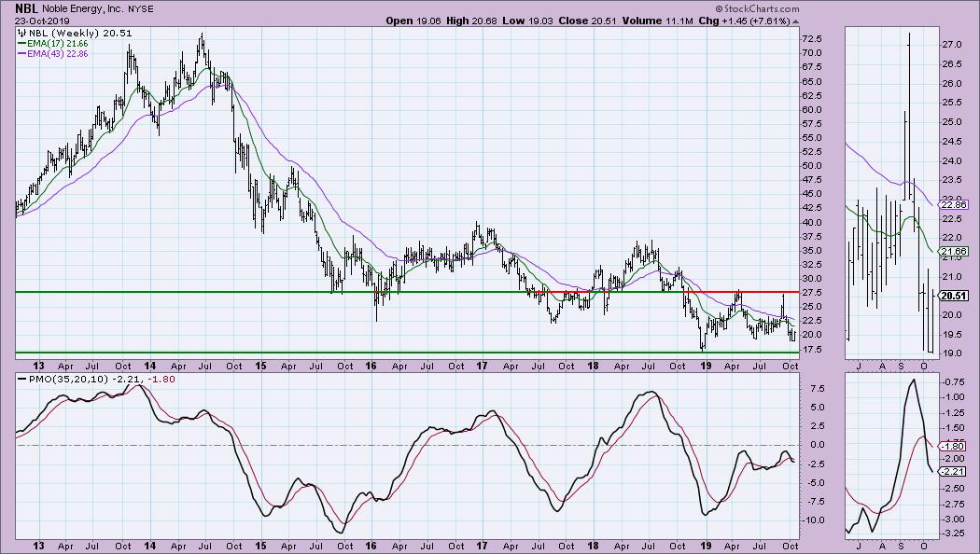
Task: Click the 17.5 price axis label
Action: coord(812,349)
